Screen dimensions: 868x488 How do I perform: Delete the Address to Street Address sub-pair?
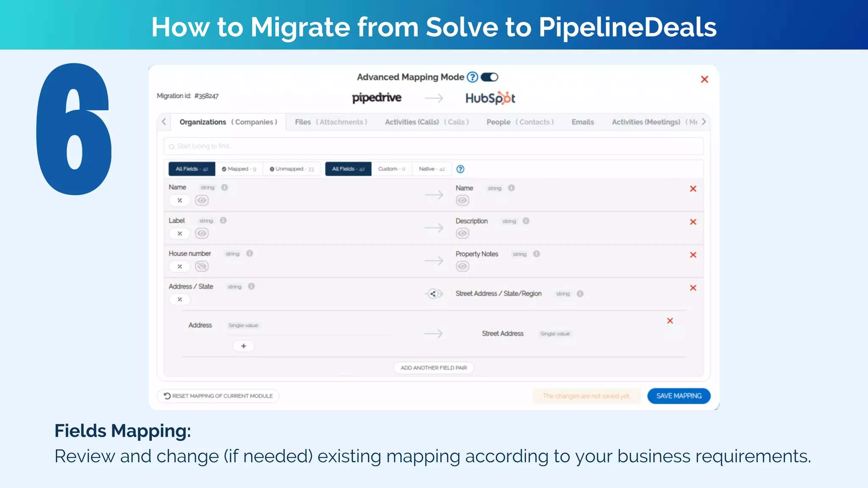(x=670, y=321)
